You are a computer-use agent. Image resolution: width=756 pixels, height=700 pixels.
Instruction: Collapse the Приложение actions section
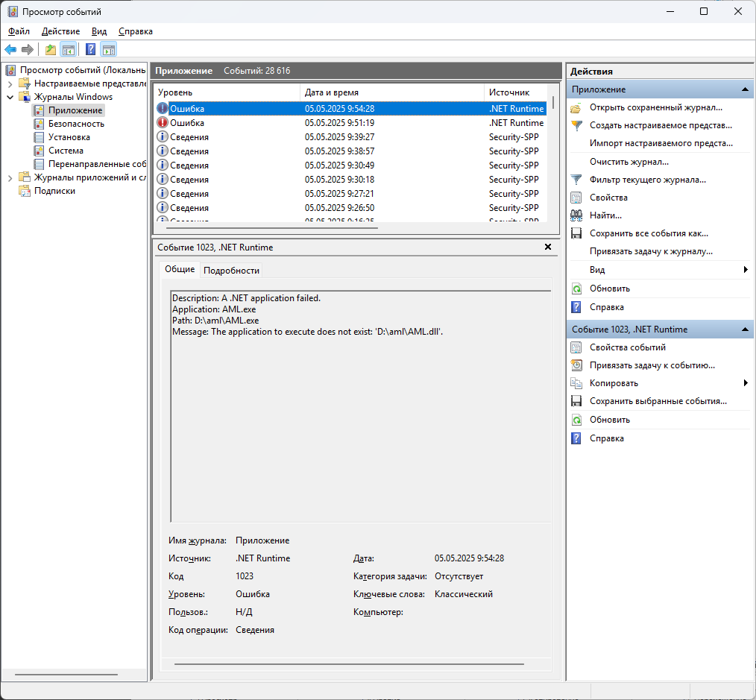[744, 89]
